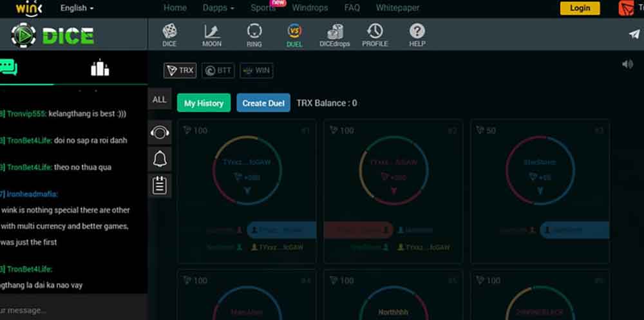Select the WIN currency option
Screen dimensions: 644x320
point(257,70)
